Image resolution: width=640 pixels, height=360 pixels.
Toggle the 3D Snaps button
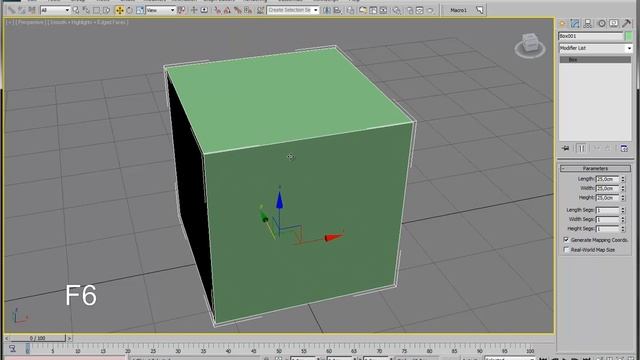tap(218, 10)
